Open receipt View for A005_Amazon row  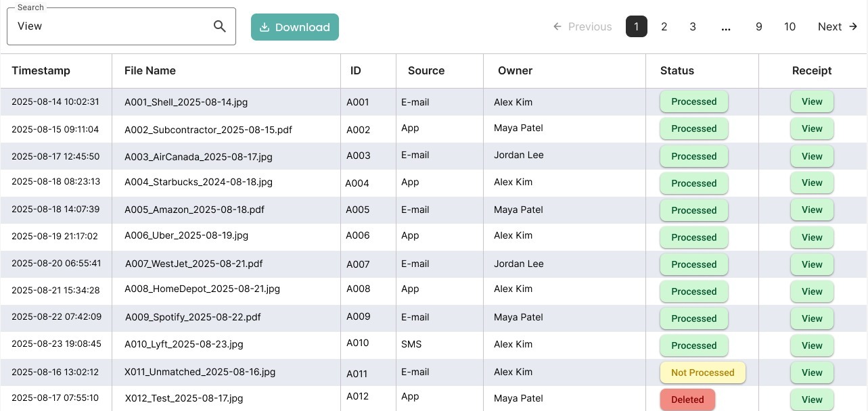[812, 210]
